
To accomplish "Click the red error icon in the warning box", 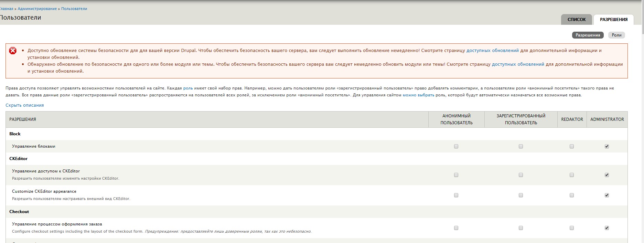I will tap(13, 51).
